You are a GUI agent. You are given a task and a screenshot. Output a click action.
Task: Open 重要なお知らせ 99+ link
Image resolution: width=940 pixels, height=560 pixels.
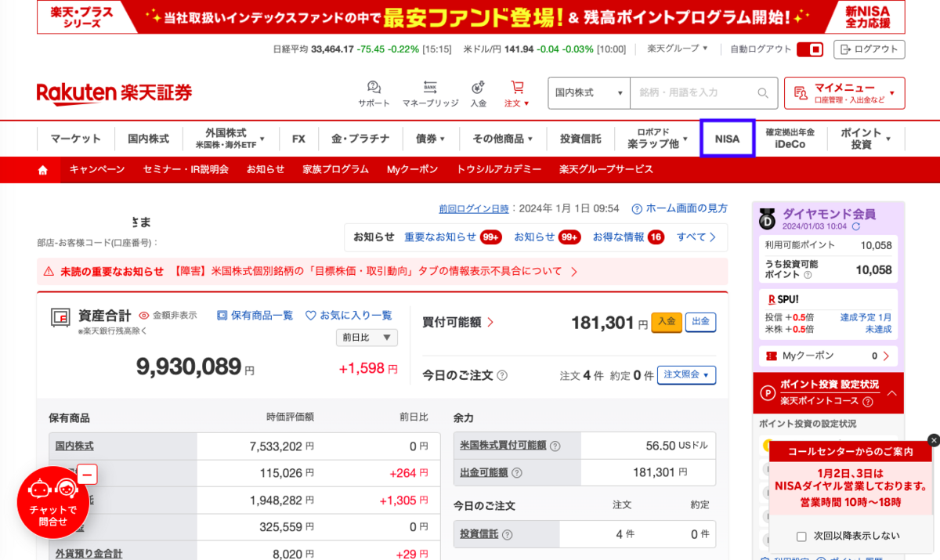(x=453, y=237)
